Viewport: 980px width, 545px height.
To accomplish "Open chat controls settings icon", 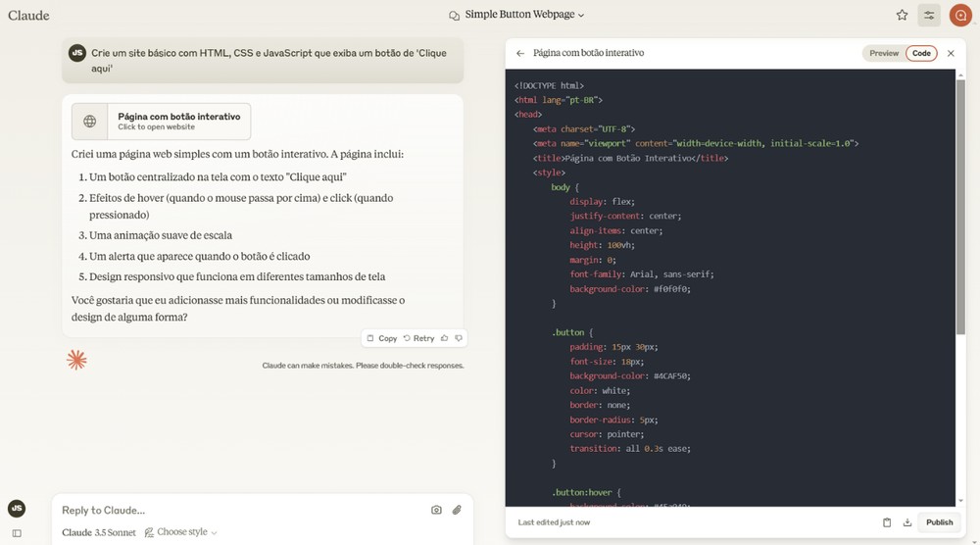I will coord(928,15).
